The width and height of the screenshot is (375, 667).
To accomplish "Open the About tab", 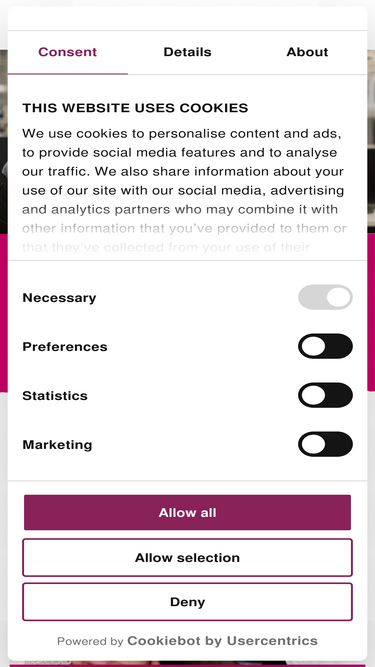I will [x=307, y=52].
